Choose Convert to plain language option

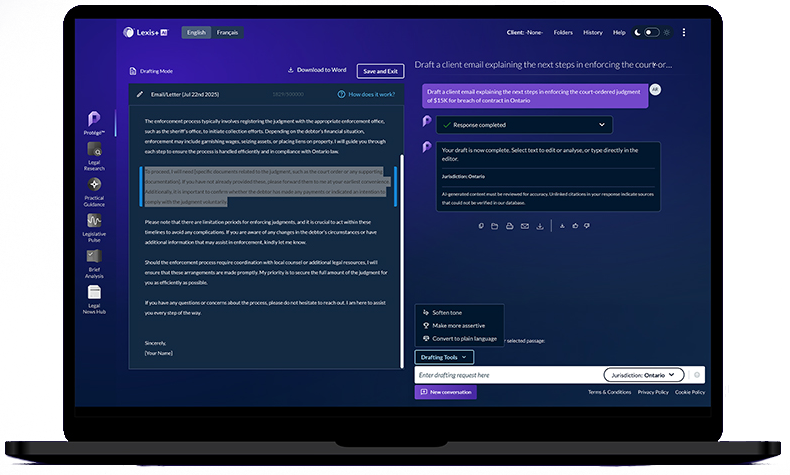(x=463, y=338)
